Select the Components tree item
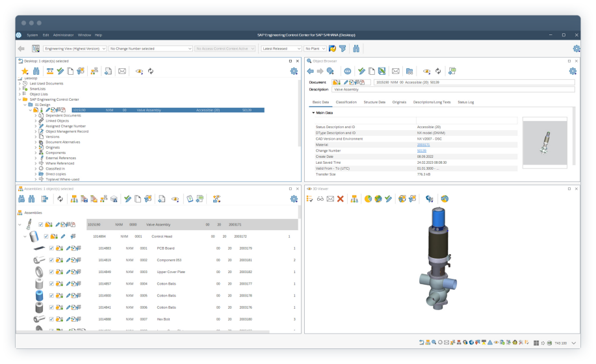Image resolution: width=596 pixels, height=364 pixels. (x=55, y=153)
